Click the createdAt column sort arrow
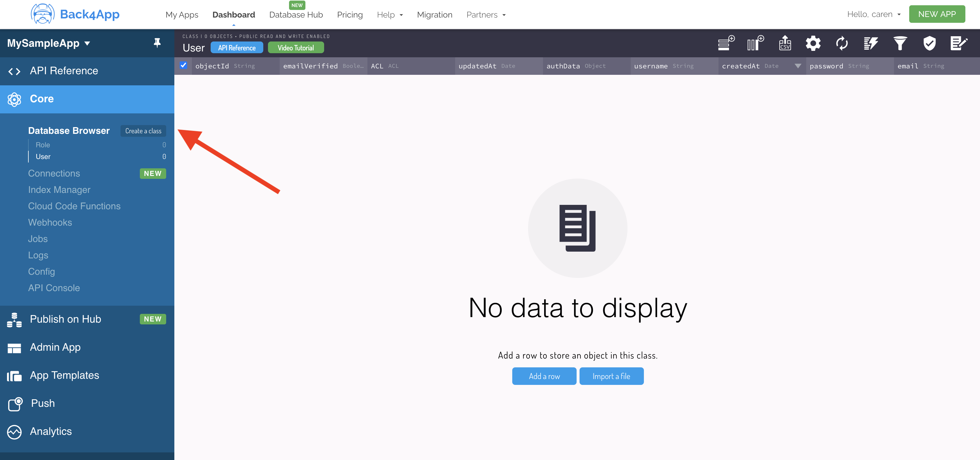Screen dimensions: 980x460 tap(798, 66)
